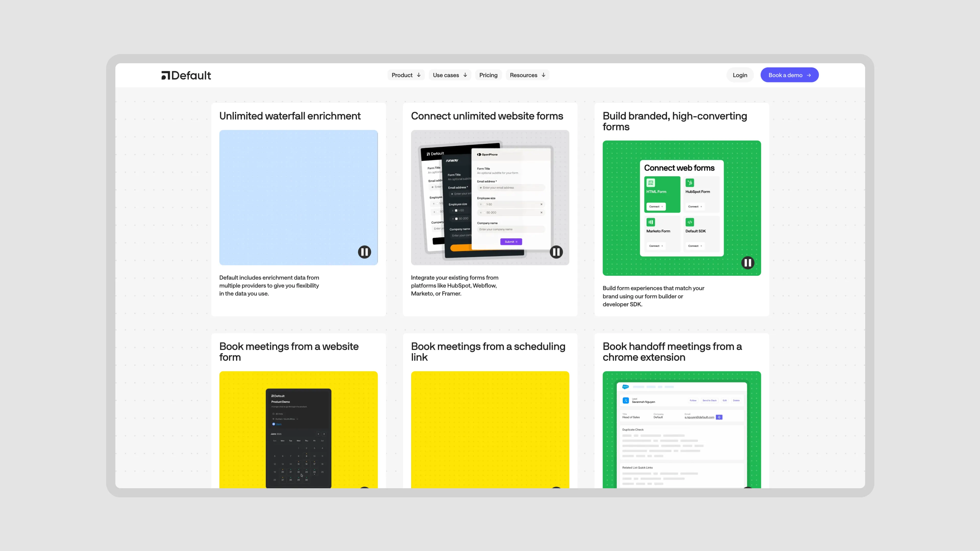The width and height of the screenshot is (980, 551).
Task: Click the Default SDK code icon
Action: [690, 222]
